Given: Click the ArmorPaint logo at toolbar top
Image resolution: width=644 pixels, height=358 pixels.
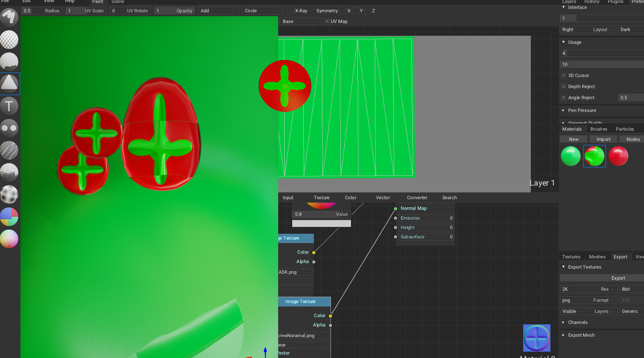Looking at the screenshot, I should 9,17.
